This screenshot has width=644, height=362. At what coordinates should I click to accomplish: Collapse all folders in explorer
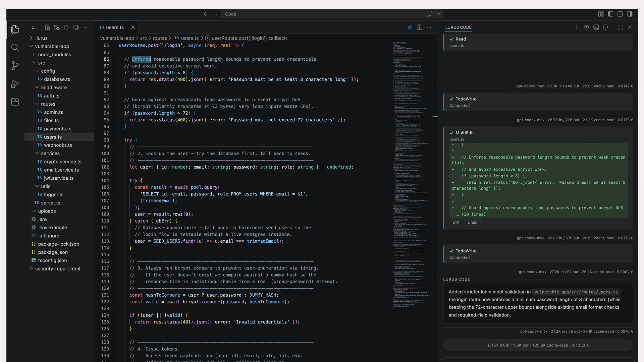pyautogui.click(x=76, y=27)
